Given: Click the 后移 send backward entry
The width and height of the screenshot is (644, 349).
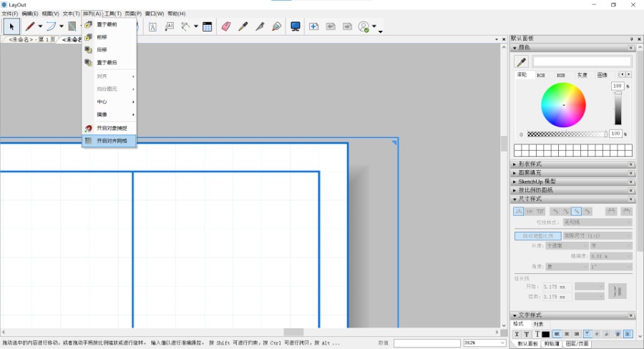Looking at the screenshot, I should [x=102, y=49].
